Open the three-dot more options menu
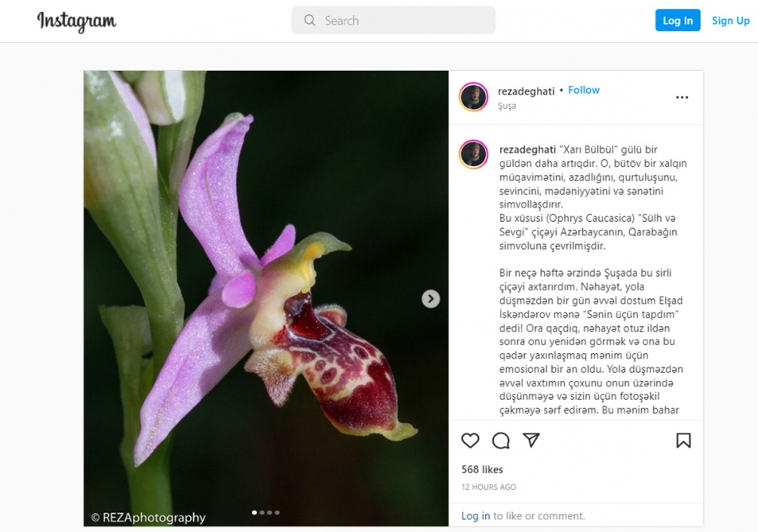Image resolution: width=758 pixels, height=532 pixels. (x=682, y=97)
